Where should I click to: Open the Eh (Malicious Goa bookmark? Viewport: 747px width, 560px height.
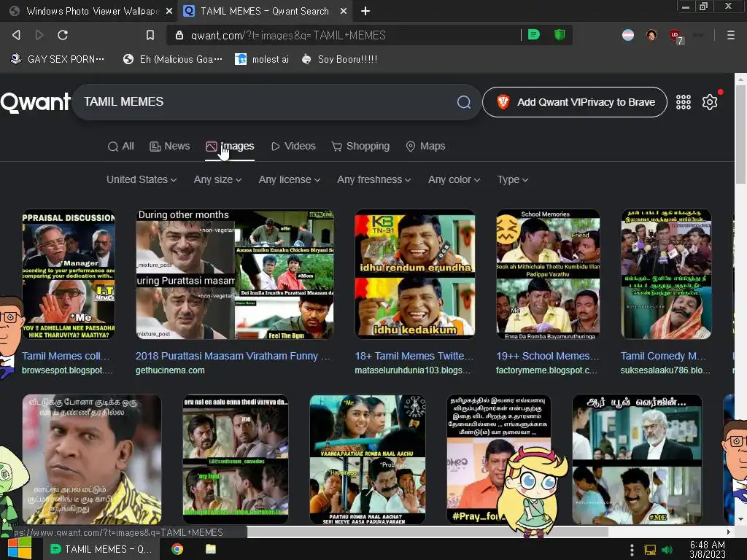(172, 59)
